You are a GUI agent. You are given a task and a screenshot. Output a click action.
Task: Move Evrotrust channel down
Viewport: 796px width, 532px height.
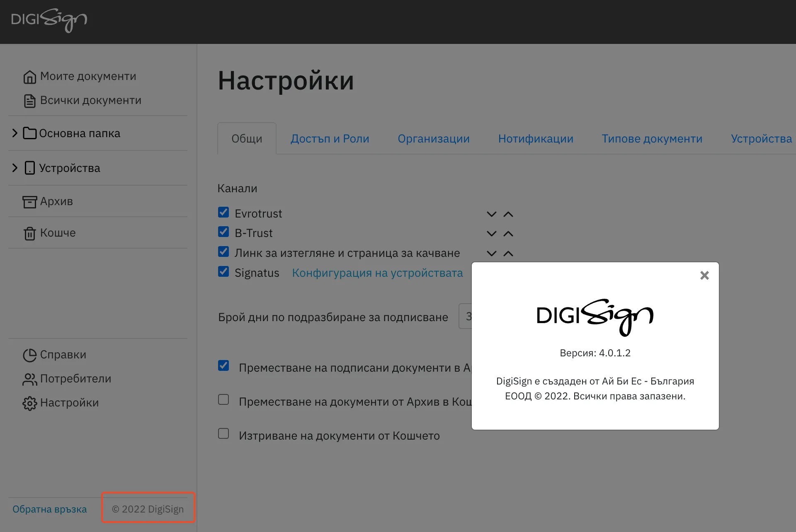click(491, 214)
